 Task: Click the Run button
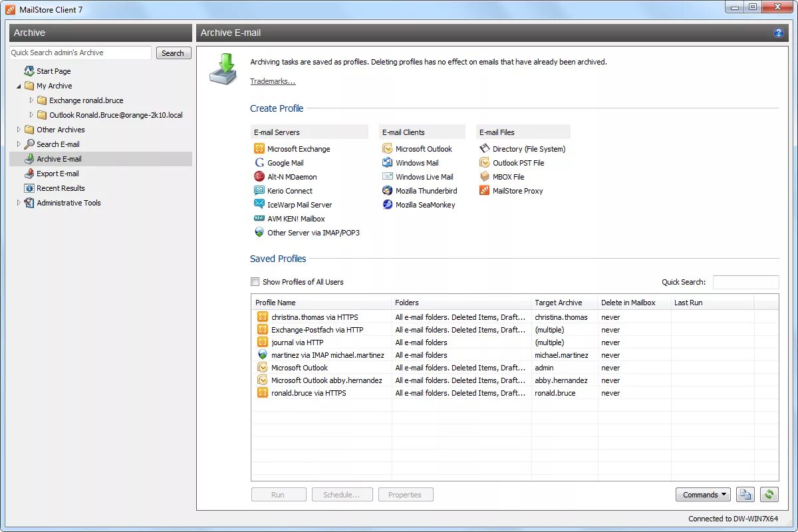tap(278, 495)
